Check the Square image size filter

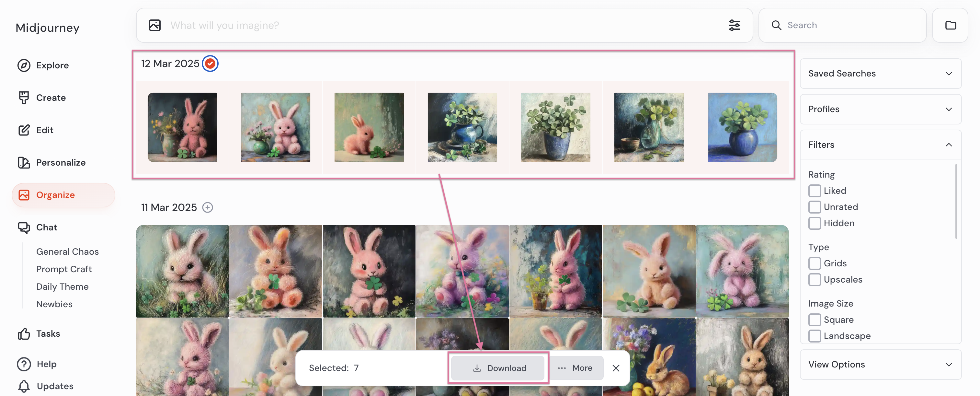815,320
